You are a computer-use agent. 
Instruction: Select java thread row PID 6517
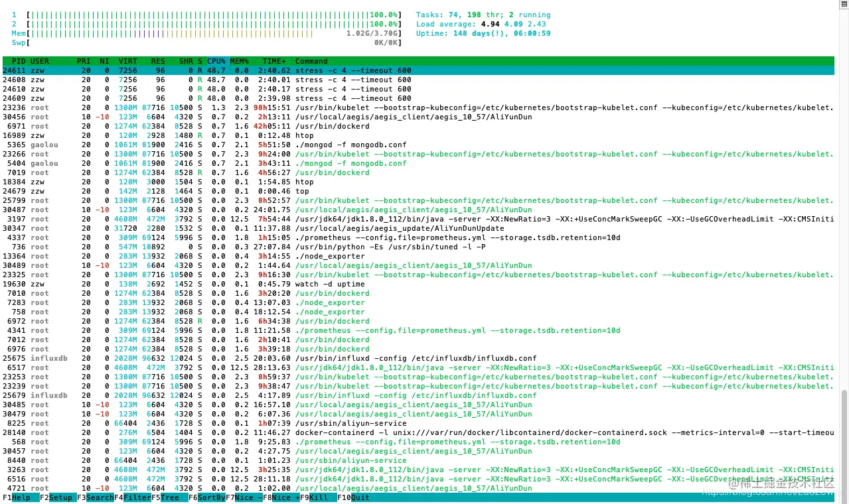418,367
